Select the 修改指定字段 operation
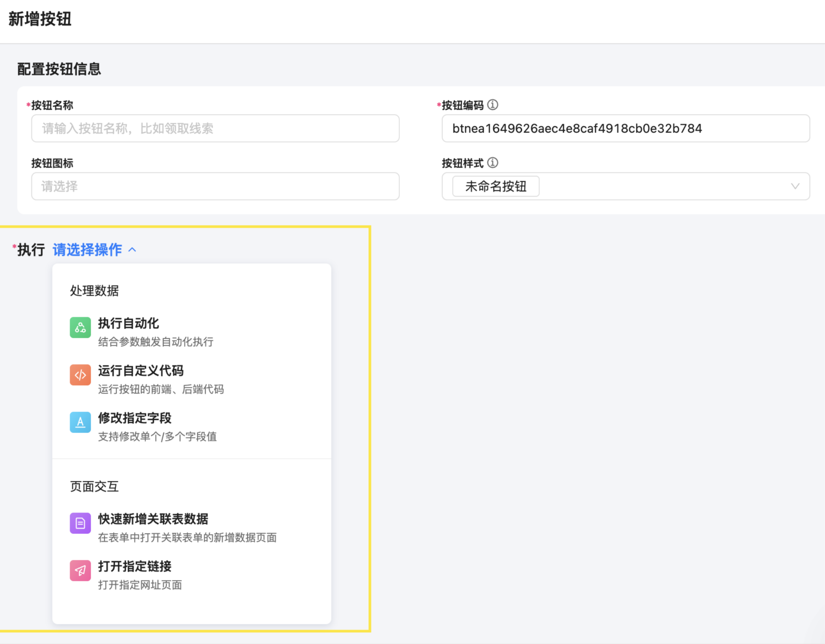The height and width of the screenshot is (644, 825). [134, 418]
